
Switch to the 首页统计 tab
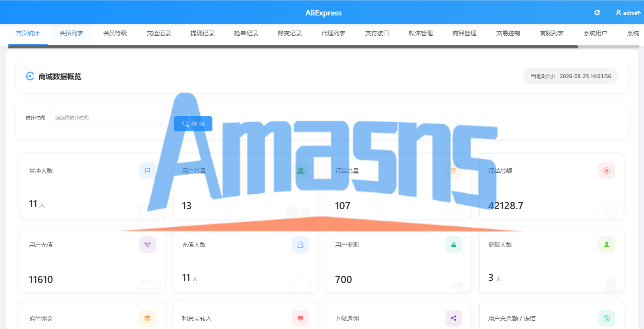[x=28, y=33]
